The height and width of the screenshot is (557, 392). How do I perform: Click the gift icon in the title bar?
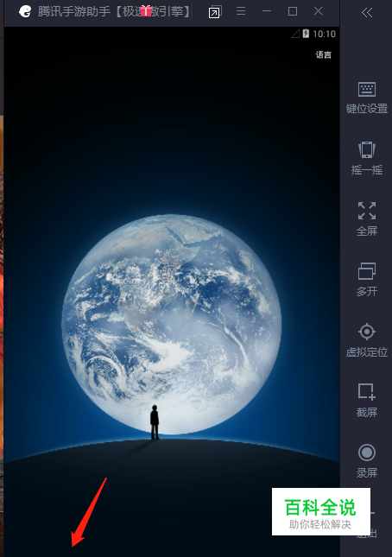[146, 10]
